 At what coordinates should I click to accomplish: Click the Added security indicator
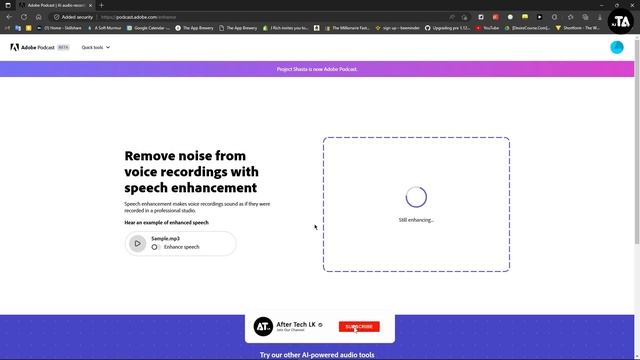(73, 17)
